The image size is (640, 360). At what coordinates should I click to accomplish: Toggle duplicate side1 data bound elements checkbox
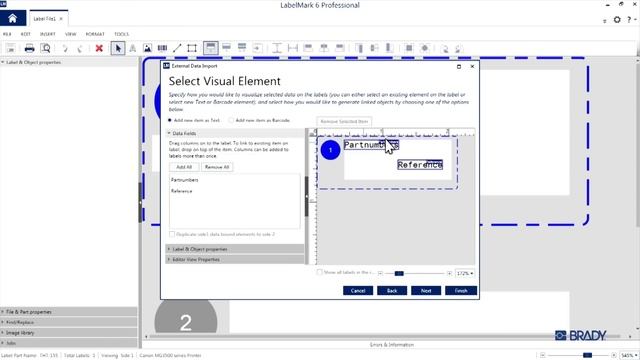tap(172, 234)
